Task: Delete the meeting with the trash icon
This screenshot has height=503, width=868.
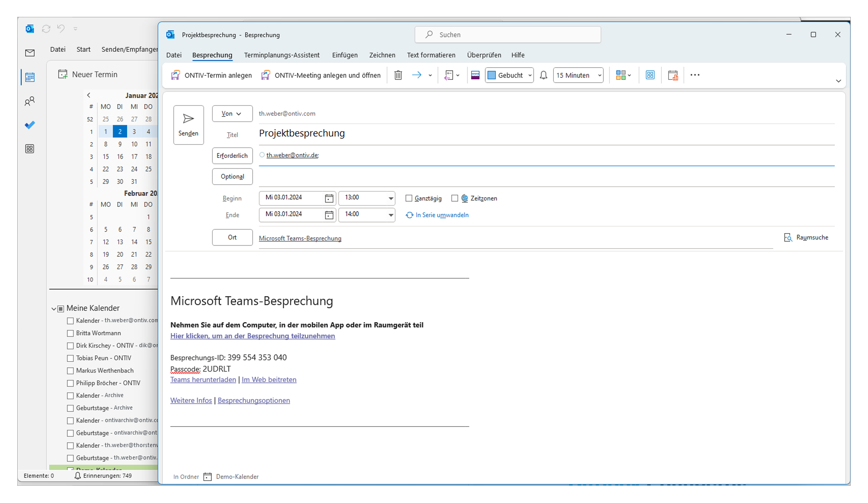Action: [398, 75]
